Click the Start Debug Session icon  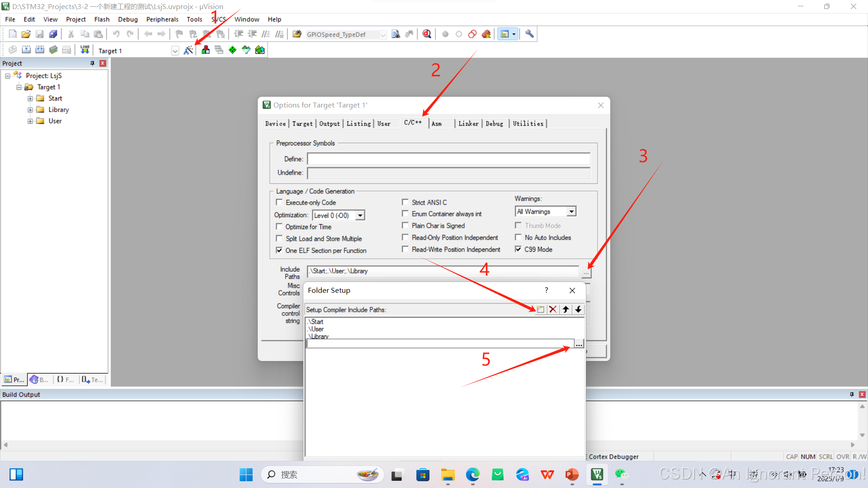427,34
